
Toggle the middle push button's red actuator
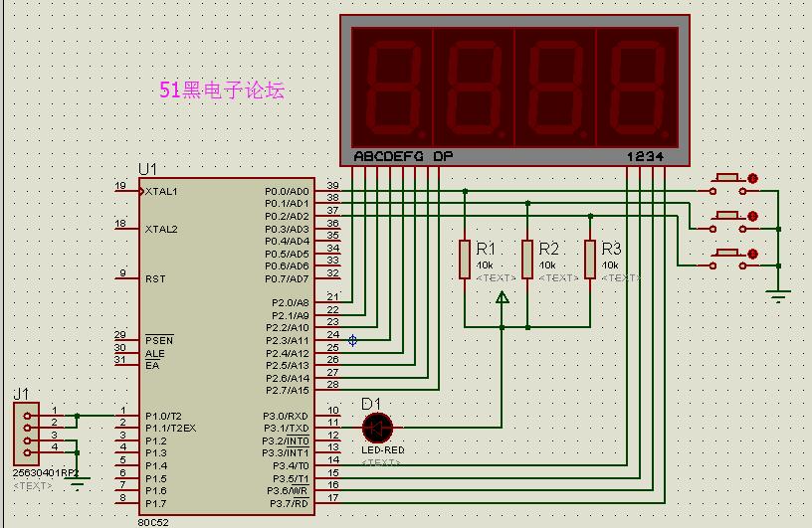click(753, 216)
